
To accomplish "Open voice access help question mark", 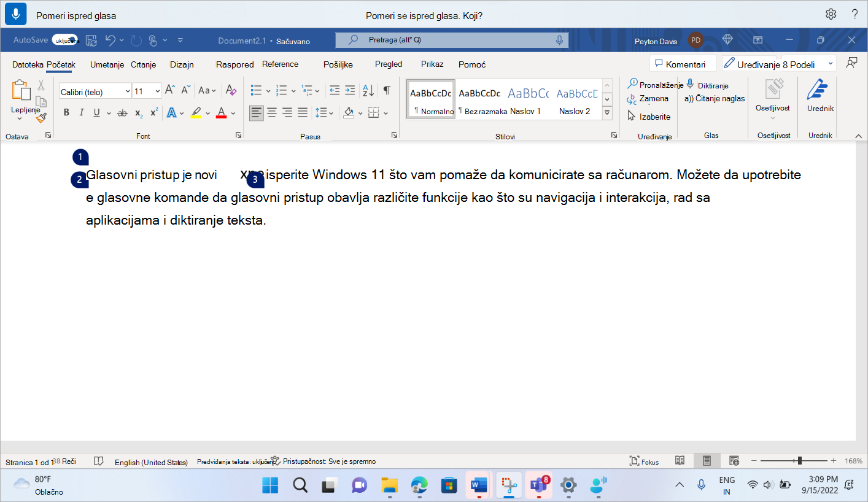I will pos(854,14).
